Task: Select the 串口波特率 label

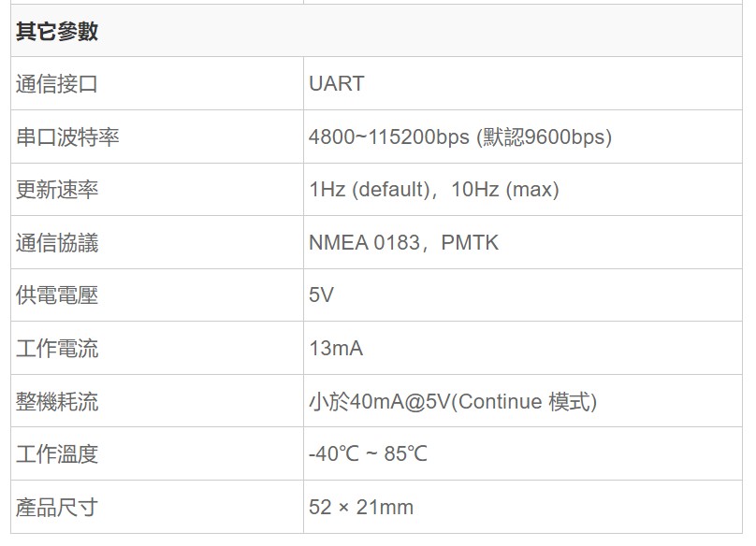Action: (x=67, y=136)
